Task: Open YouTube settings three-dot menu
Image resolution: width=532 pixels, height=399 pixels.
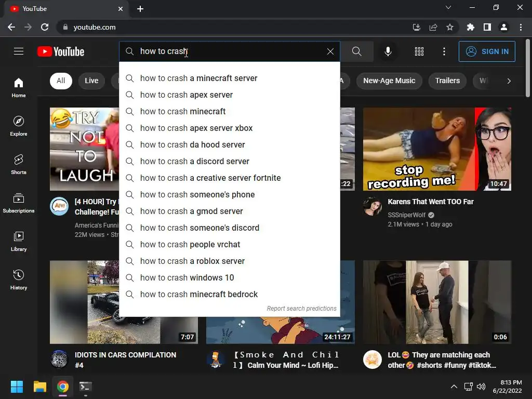Action: (444, 51)
